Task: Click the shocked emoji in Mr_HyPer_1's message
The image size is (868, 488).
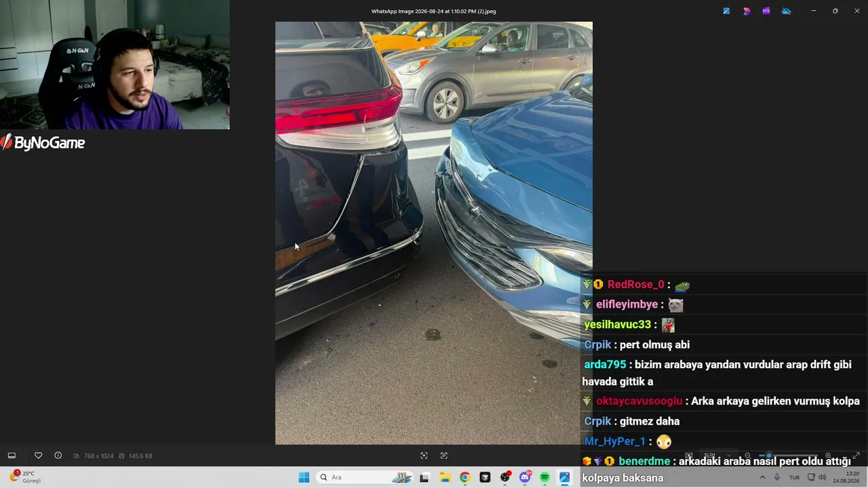Action: point(664,442)
